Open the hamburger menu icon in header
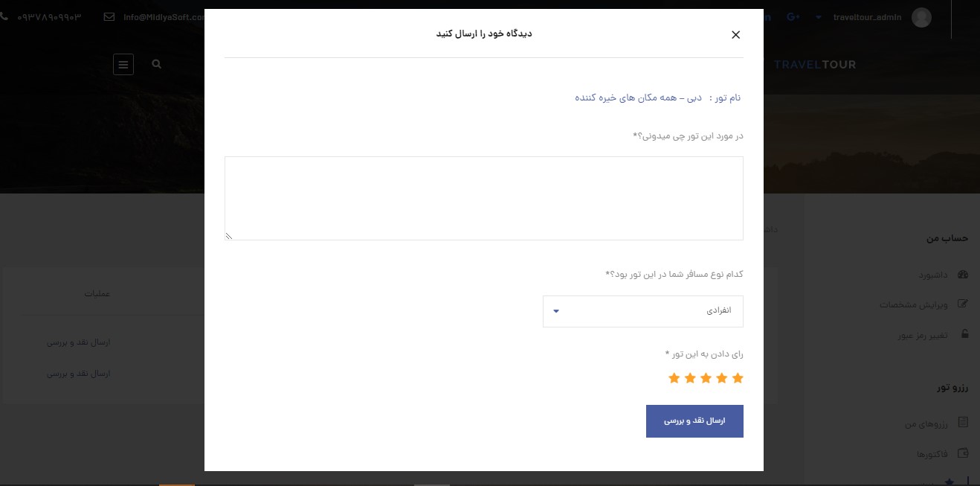Viewport: 980px width, 486px height. (x=123, y=65)
